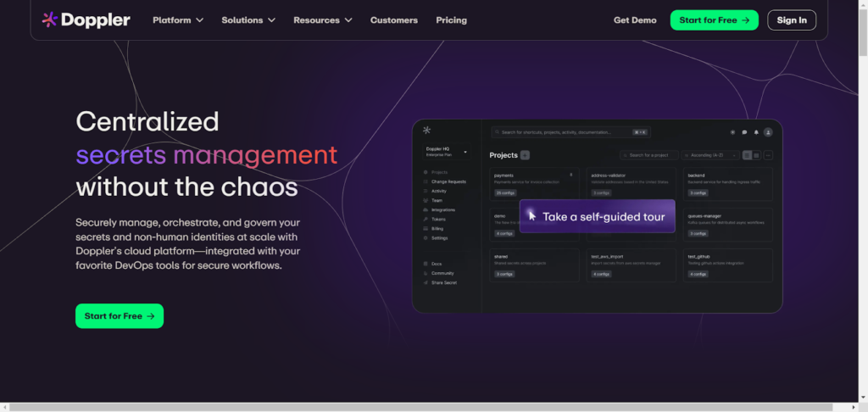Open the queues-manager project card
Viewport: 868px width, 412px height.
click(728, 225)
